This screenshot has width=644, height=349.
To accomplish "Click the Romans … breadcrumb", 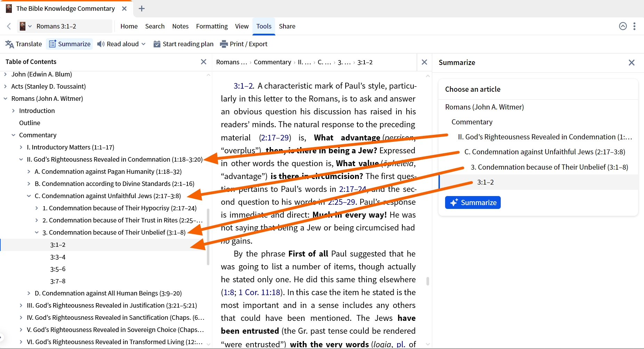I will click(x=232, y=62).
